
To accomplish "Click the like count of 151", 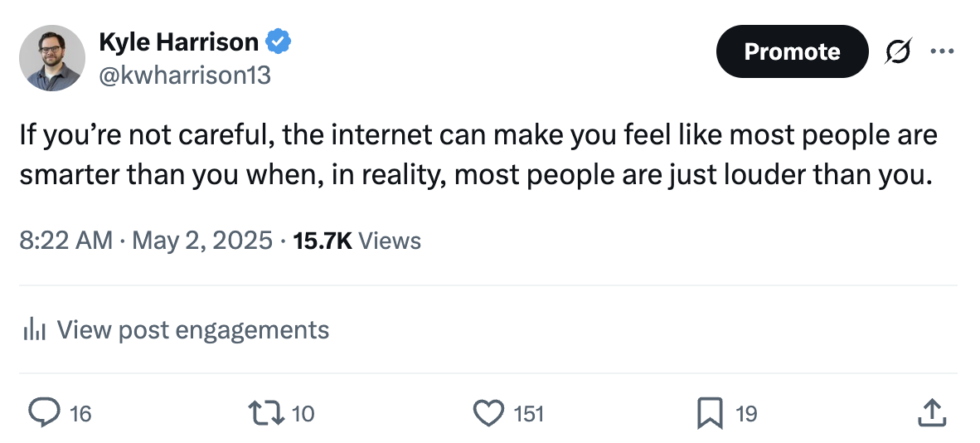I will tap(529, 413).
